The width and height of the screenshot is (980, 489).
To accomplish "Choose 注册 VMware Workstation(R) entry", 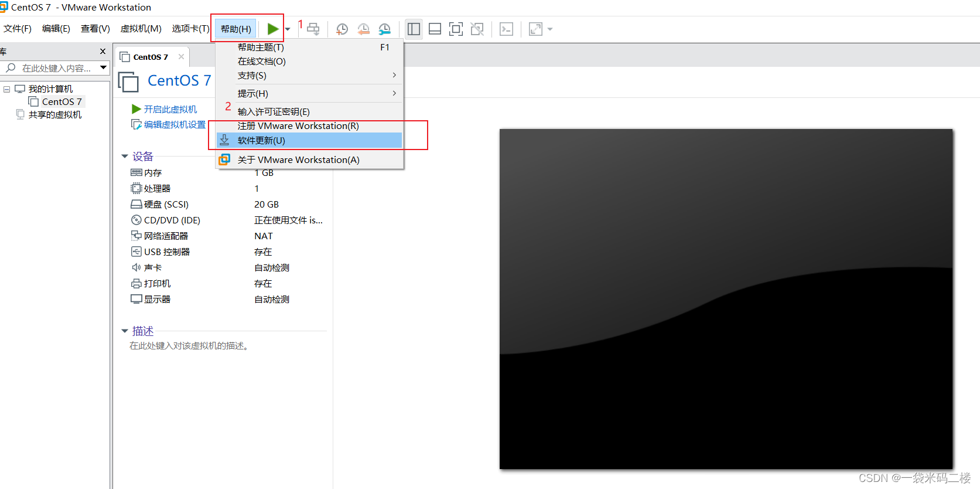I will point(310,126).
